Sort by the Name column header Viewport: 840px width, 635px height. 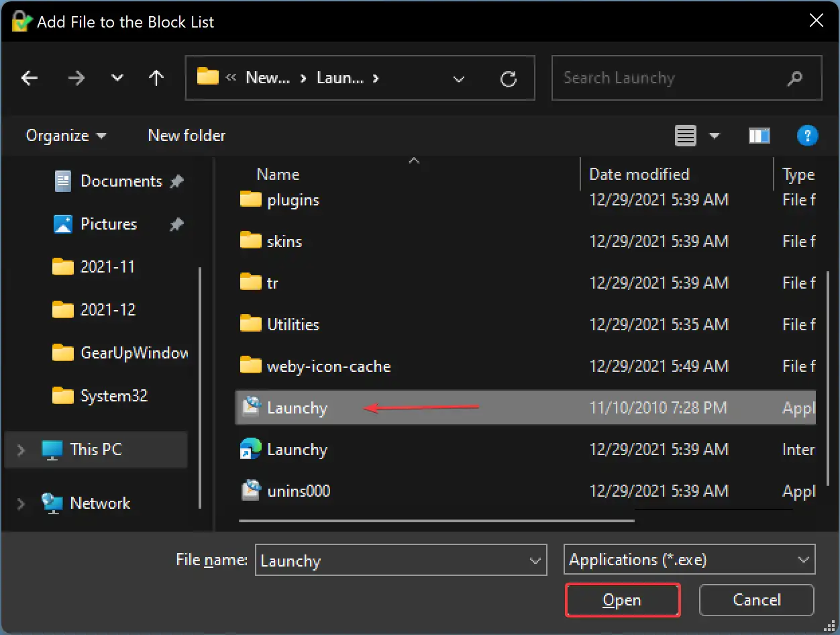tap(278, 175)
